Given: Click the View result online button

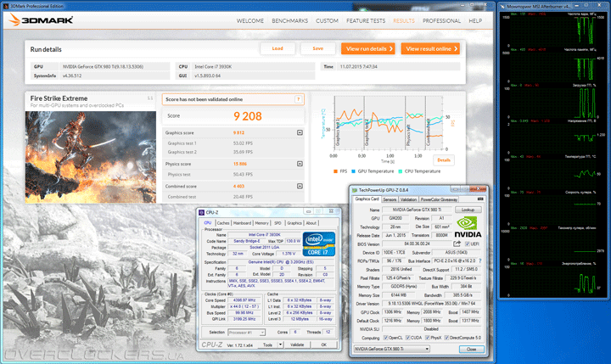Looking at the screenshot, I should pos(430,48).
